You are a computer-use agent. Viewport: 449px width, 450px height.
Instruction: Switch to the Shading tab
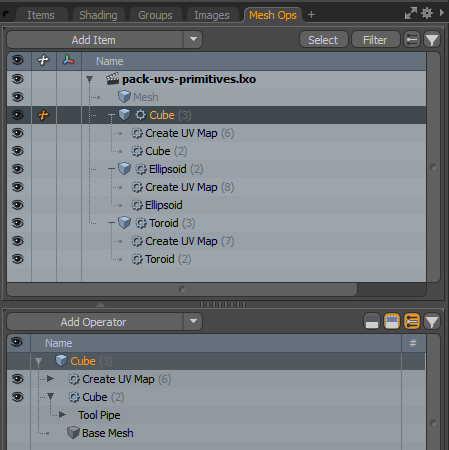tap(98, 15)
